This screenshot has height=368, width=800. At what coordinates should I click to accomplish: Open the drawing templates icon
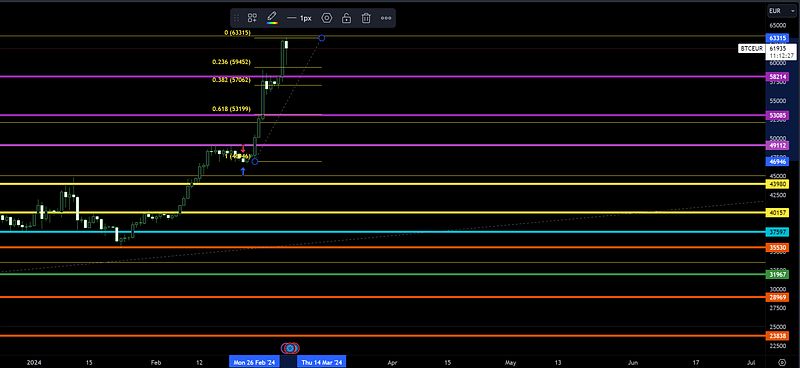[252, 18]
